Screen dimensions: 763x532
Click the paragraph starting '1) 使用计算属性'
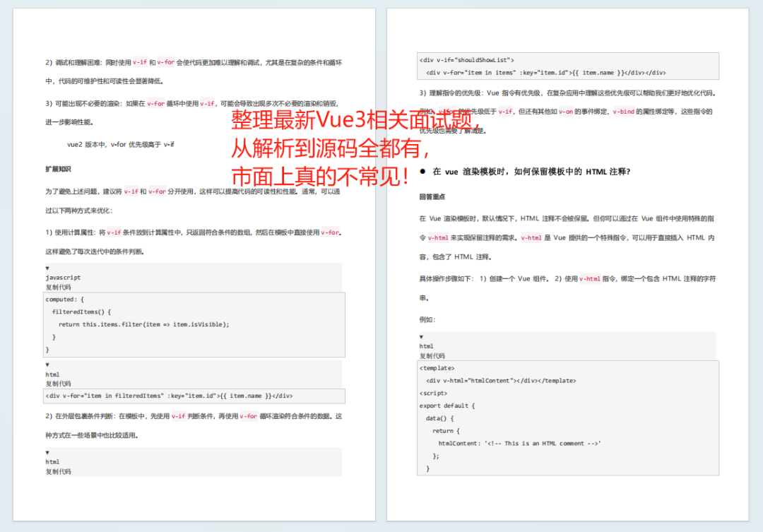coord(194,242)
